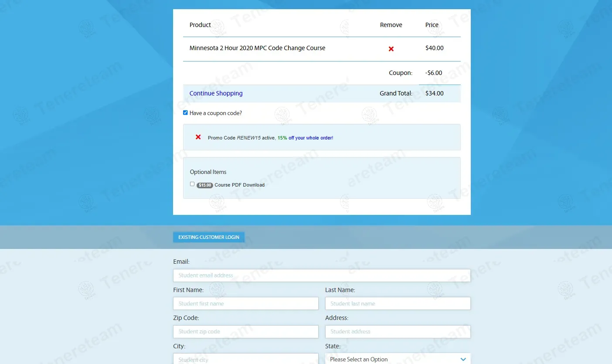Activate the Student address field

(398, 332)
